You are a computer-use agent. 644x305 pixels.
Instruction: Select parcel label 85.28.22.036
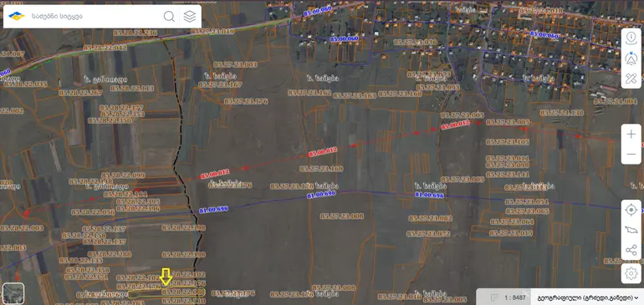coord(93,212)
